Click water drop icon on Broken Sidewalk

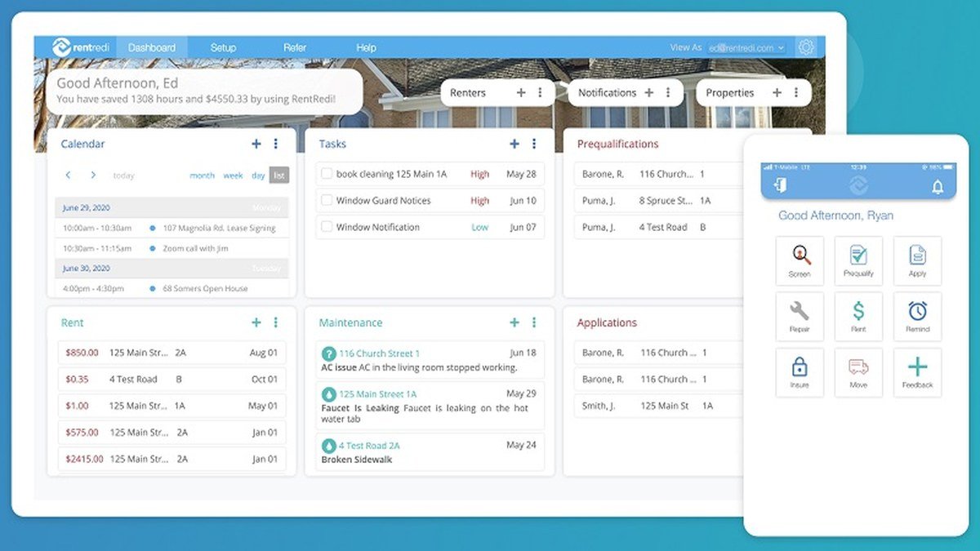[328, 446]
